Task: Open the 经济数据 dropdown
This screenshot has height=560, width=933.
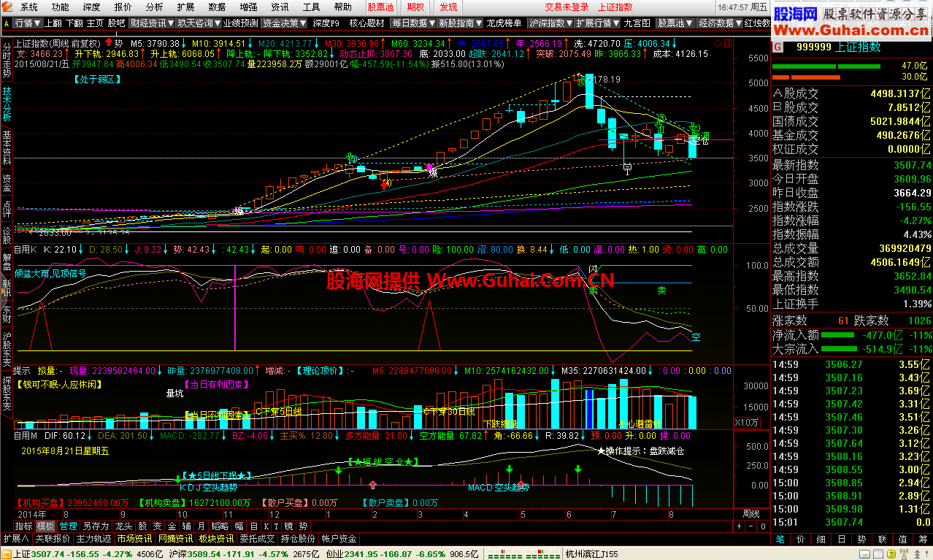Action: tap(718, 23)
